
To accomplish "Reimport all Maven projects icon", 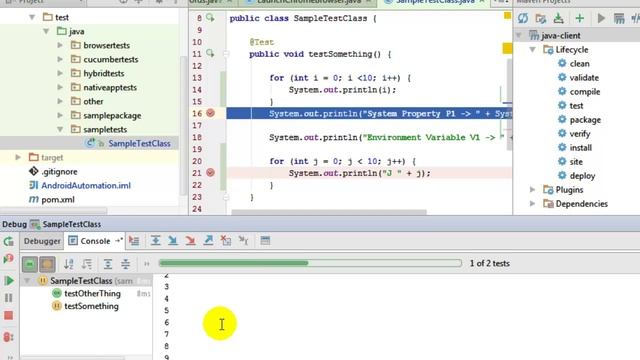I will point(523,18).
